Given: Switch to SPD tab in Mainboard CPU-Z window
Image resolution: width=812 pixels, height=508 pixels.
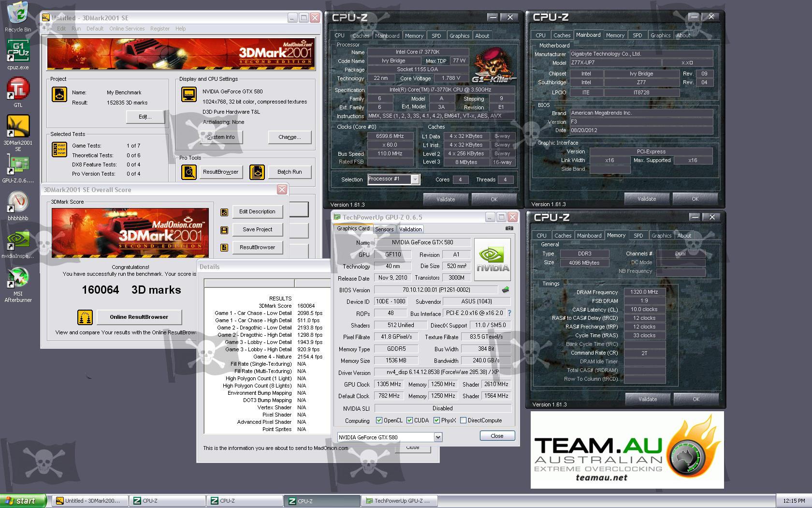Looking at the screenshot, I should (x=638, y=35).
